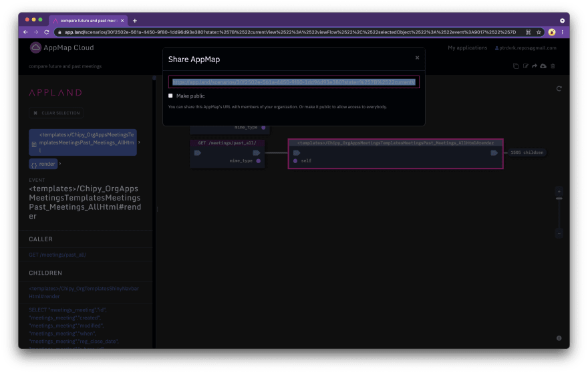Tick the Make public checkbox
588x373 pixels.
coord(170,96)
